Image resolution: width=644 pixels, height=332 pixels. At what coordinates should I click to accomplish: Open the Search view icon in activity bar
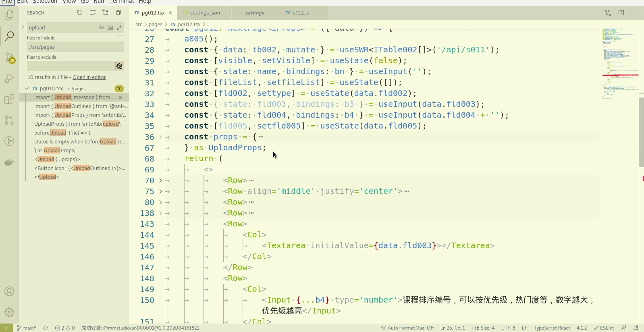[x=9, y=36]
